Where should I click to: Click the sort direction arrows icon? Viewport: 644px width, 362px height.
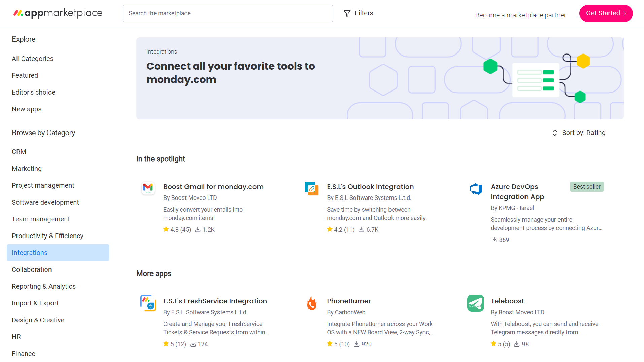click(x=554, y=133)
